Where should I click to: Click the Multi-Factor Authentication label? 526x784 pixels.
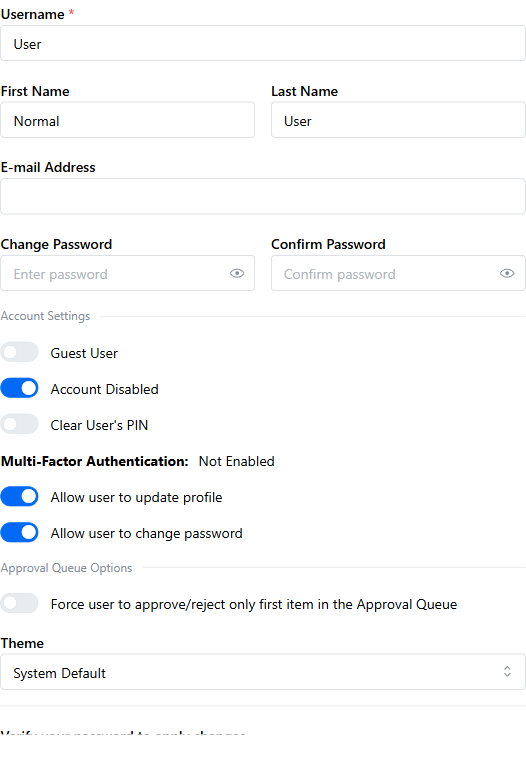[x=94, y=461]
